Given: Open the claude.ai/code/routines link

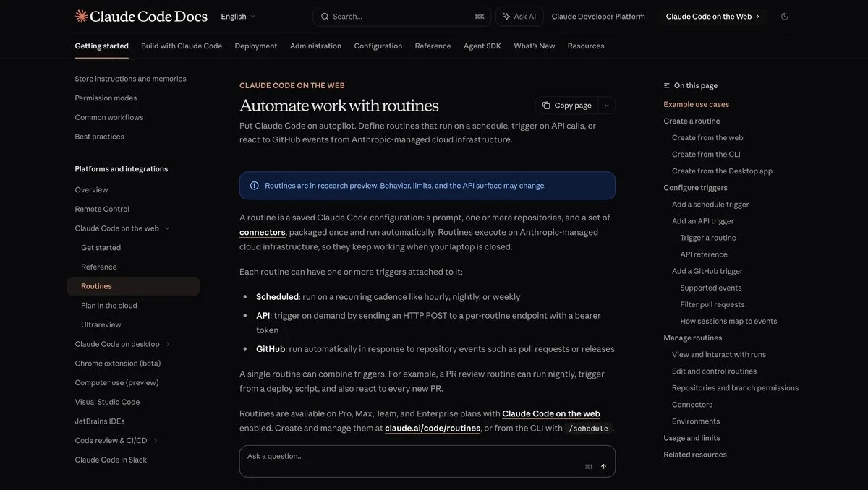Looking at the screenshot, I should pos(433,428).
